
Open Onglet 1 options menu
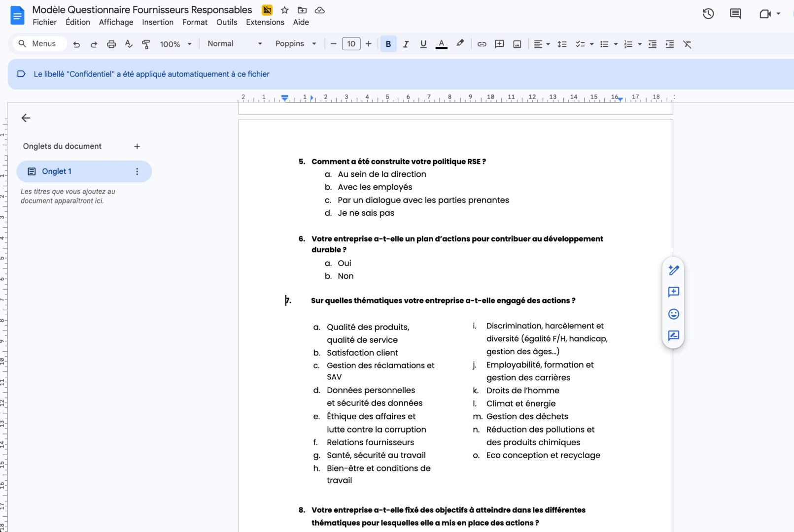[x=137, y=171]
